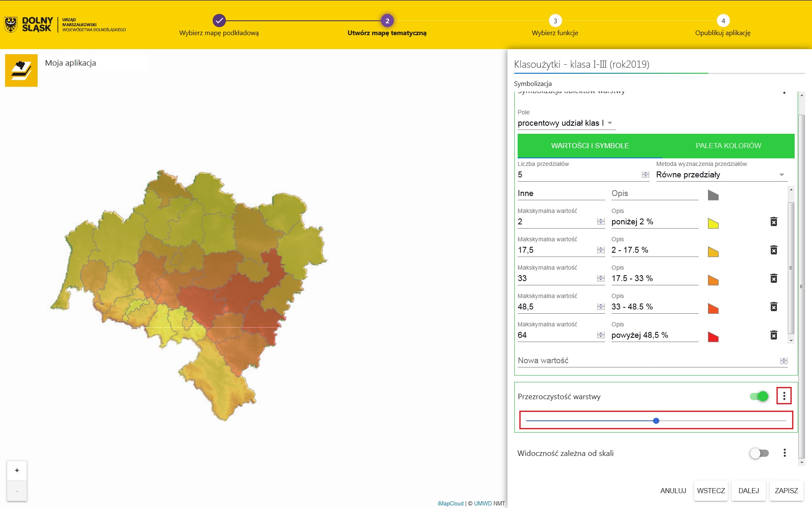Disable the Przezroczystość warstwy toggle
The width and height of the screenshot is (812, 508).
point(759,396)
